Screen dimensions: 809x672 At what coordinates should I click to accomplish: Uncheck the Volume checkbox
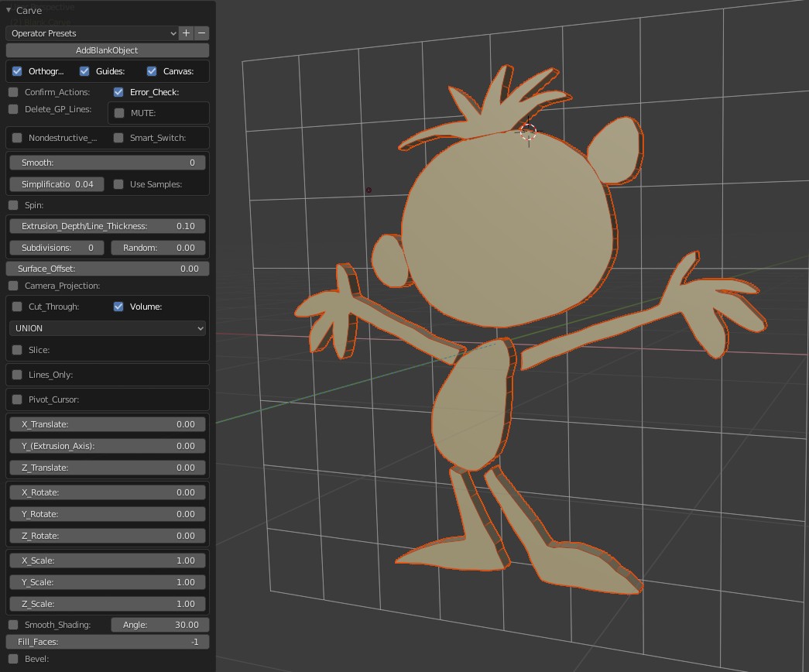118,307
